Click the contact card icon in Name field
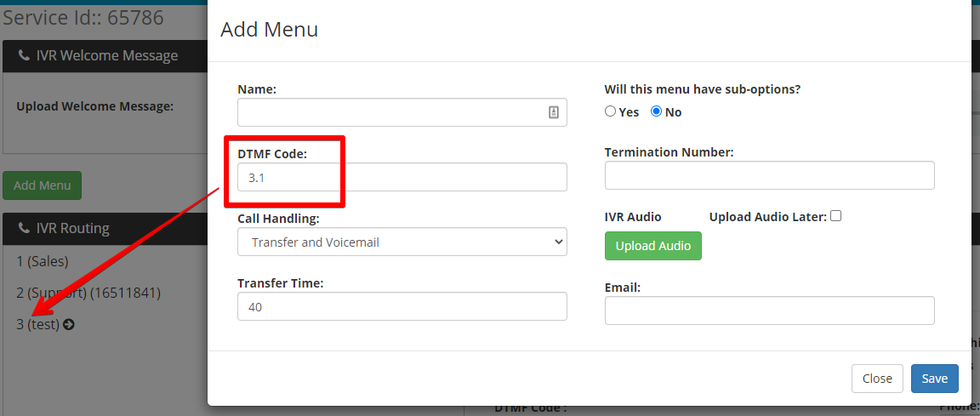The height and width of the screenshot is (416, 980). click(554, 112)
